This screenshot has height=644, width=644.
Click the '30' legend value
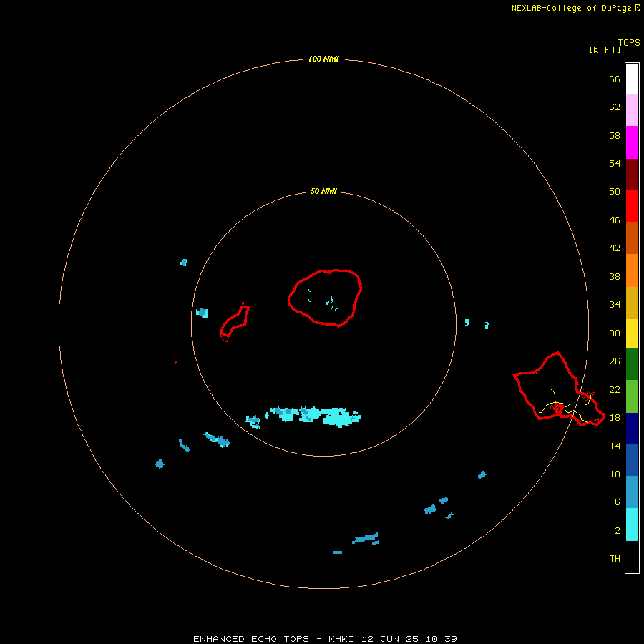[x=615, y=333]
